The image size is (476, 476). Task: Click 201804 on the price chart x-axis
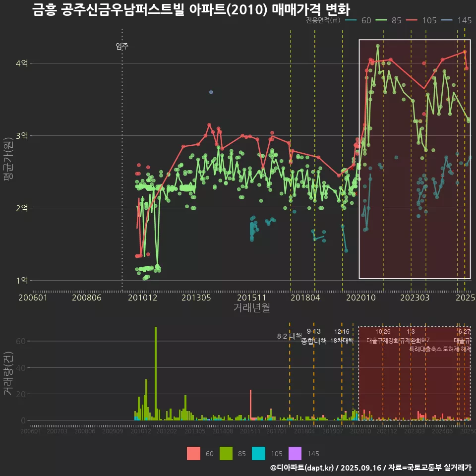tap(305, 297)
